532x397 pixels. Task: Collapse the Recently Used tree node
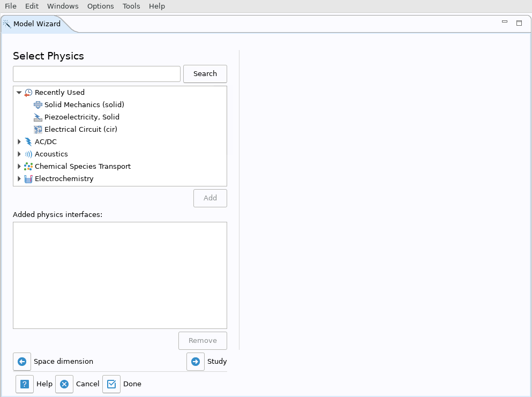[x=19, y=93]
